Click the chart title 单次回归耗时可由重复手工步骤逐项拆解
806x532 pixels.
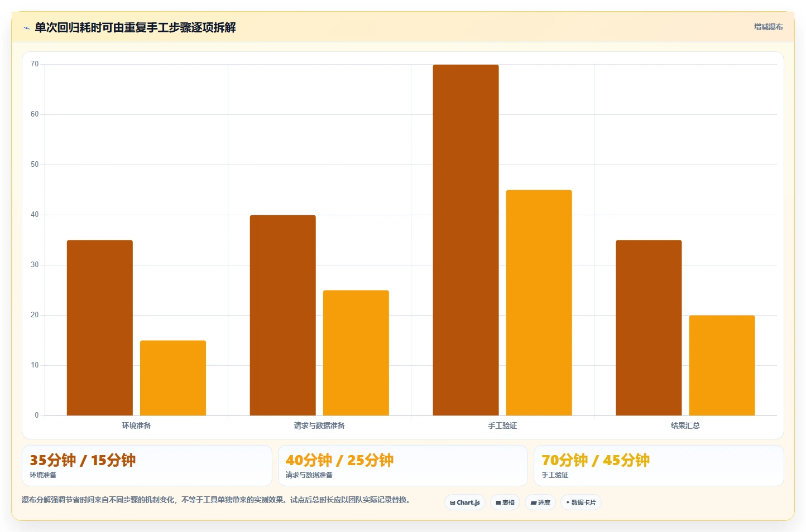[135, 27]
